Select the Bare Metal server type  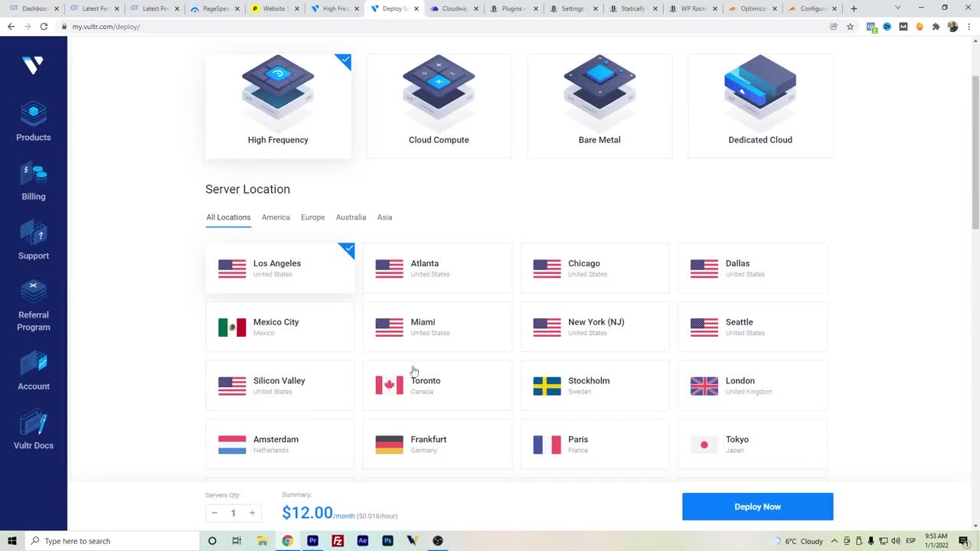point(599,106)
